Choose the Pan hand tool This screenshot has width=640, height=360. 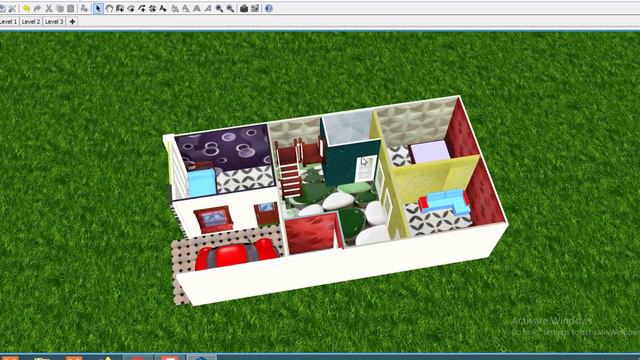pos(109,8)
